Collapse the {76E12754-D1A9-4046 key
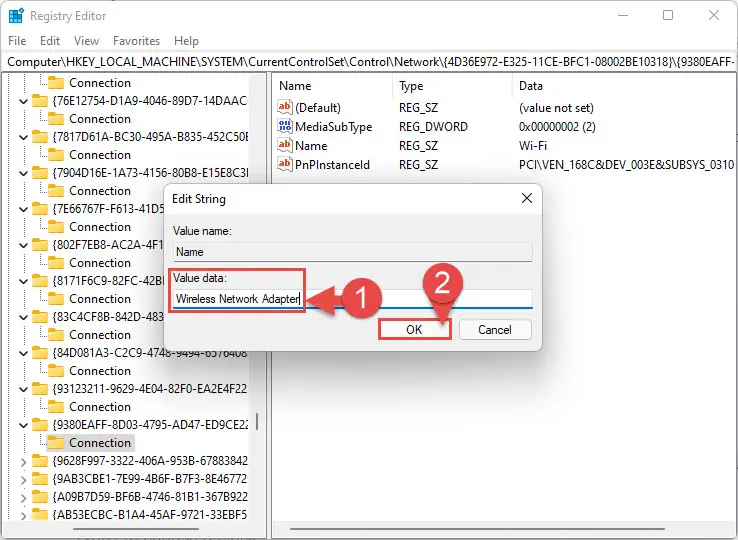This screenshot has height=540, width=738. (23, 101)
